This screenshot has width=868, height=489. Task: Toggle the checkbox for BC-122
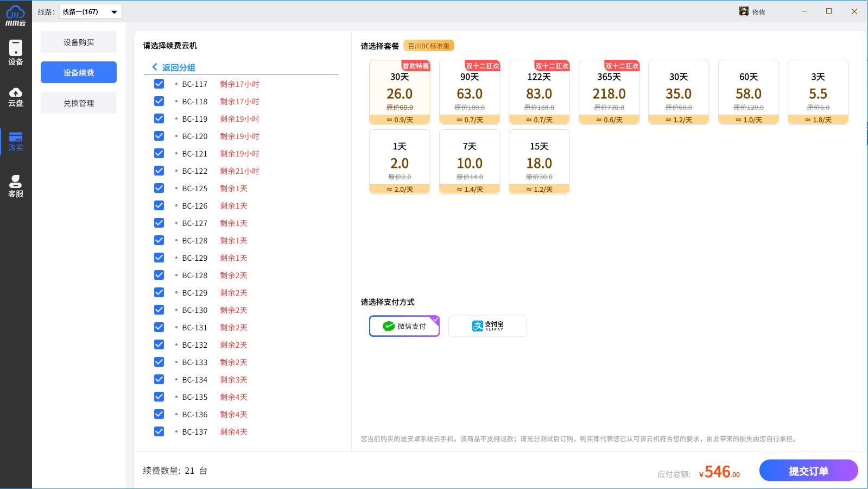[x=159, y=171]
